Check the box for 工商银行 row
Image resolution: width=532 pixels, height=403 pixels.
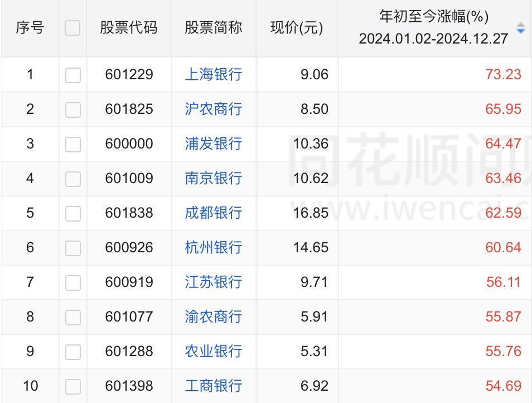(73, 387)
